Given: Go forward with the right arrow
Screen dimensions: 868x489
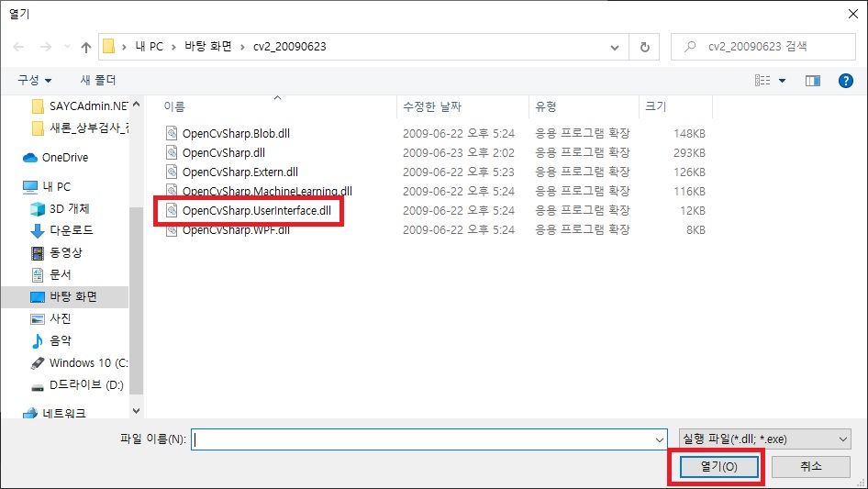Looking at the screenshot, I should (45, 47).
